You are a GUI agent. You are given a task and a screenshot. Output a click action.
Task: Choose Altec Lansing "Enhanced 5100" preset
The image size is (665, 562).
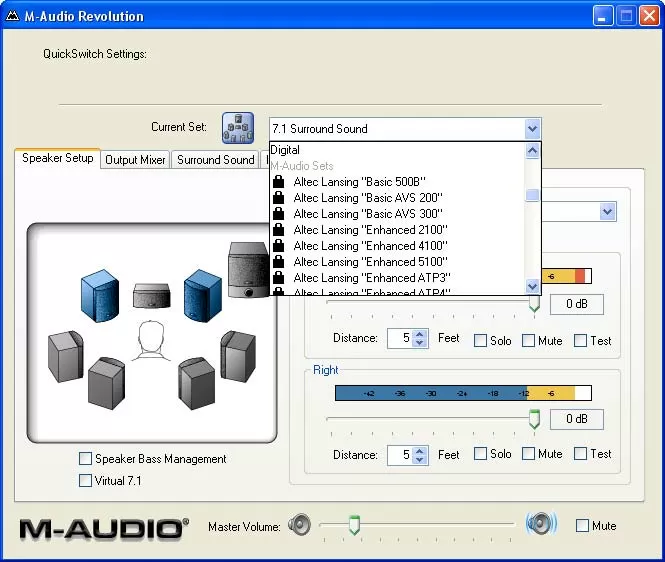397,262
